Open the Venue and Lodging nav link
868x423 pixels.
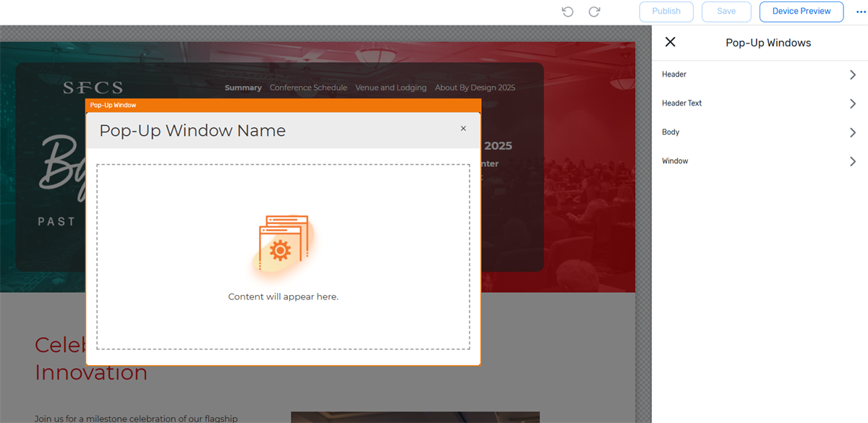point(391,87)
